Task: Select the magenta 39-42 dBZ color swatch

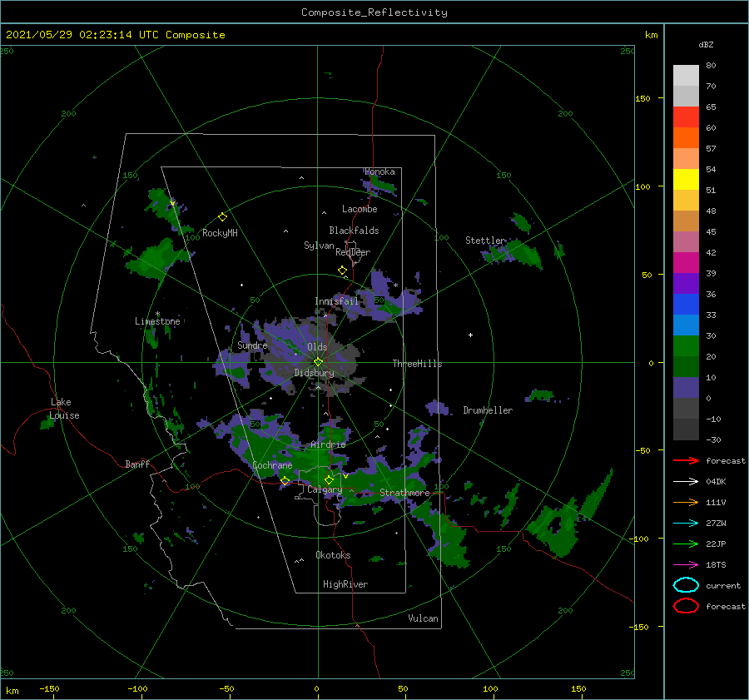Action: click(x=686, y=263)
